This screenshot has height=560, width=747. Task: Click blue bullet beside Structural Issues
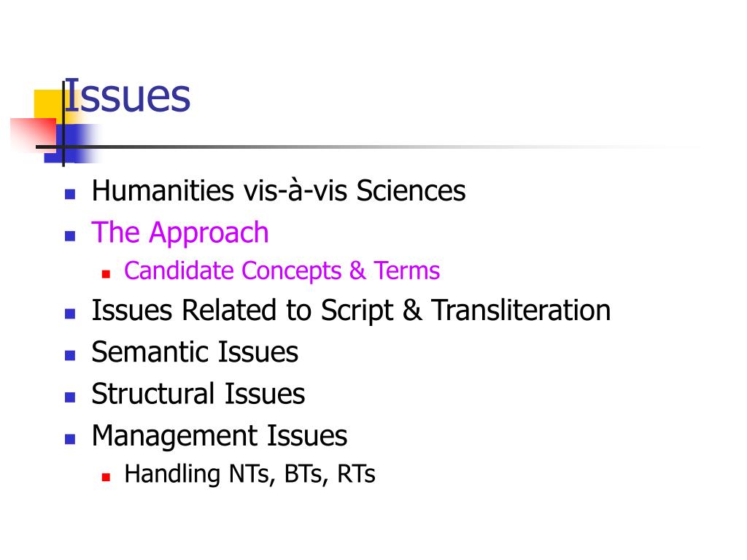(x=70, y=397)
